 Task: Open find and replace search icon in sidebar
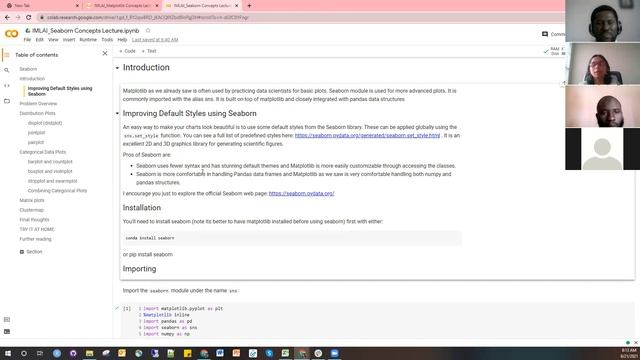click(x=7, y=70)
